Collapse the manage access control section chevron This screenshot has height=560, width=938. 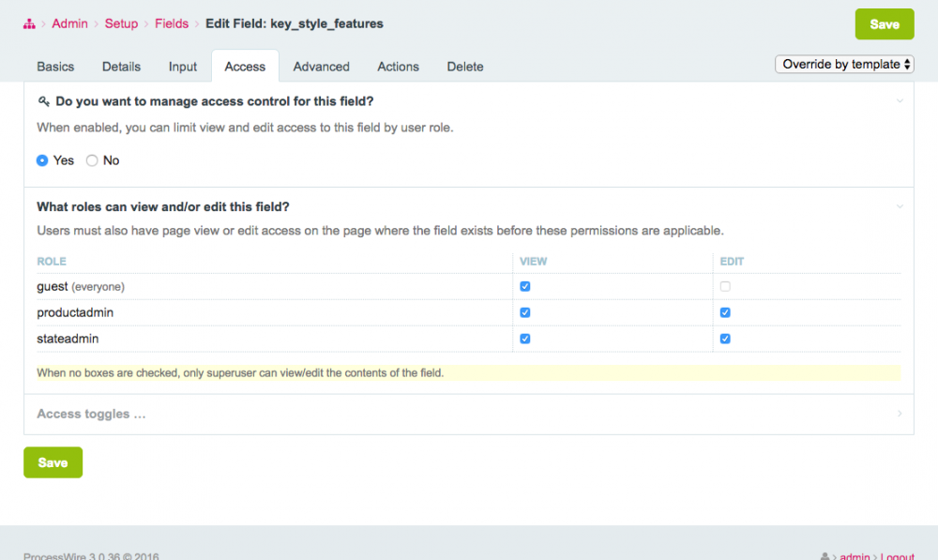900,100
